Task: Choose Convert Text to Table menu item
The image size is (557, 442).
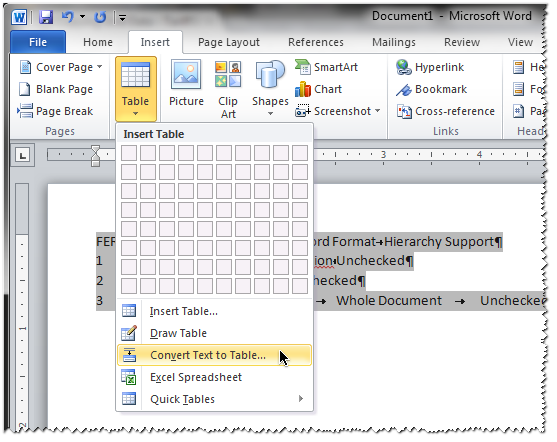Action: tap(214, 355)
